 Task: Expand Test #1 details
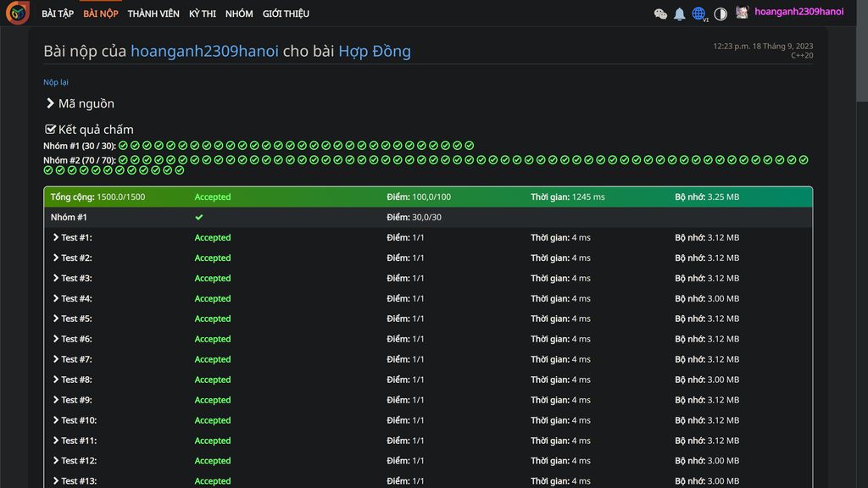[56, 237]
